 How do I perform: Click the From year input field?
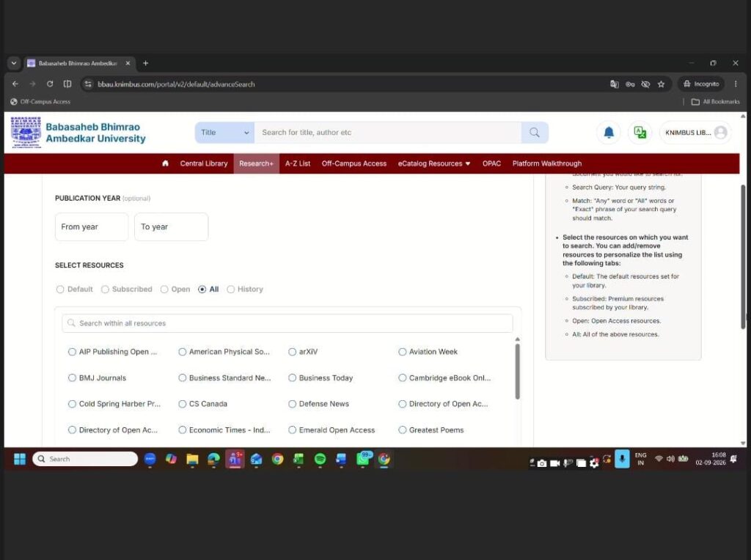click(x=92, y=227)
